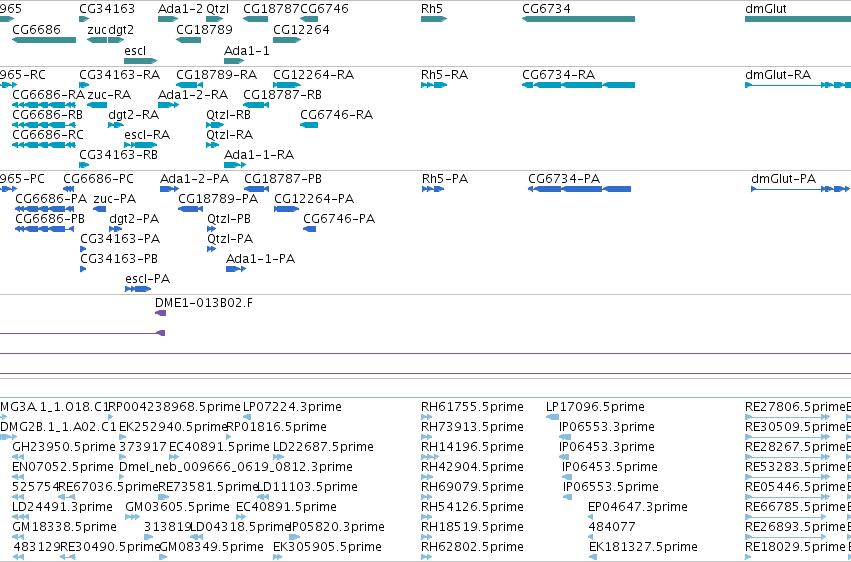Select the CG6734-PA protein glyph

pos(580,189)
